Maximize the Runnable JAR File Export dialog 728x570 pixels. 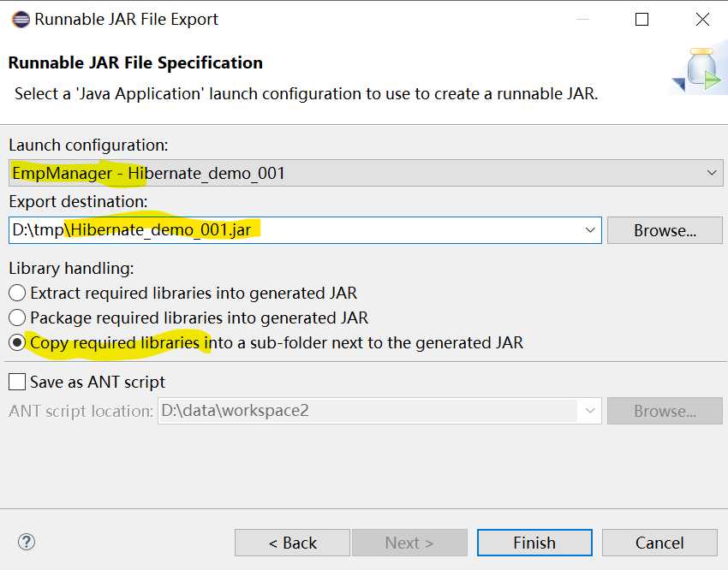[x=641, y=19]
